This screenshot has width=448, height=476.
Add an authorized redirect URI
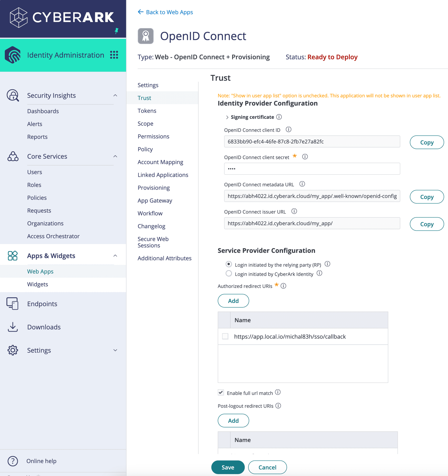[233, 301]
